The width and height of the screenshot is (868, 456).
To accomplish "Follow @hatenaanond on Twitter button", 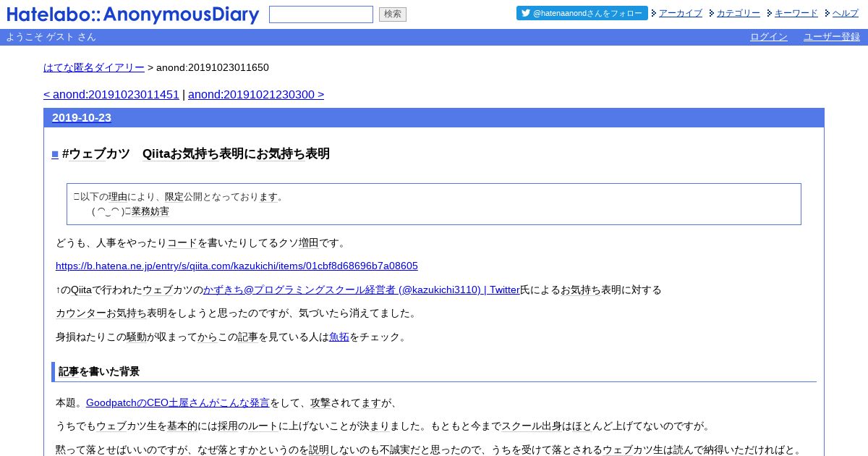I will [582, 13].
